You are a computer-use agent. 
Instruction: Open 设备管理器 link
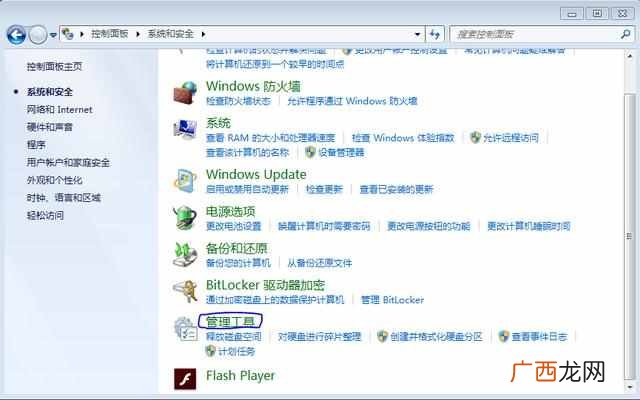341,153
